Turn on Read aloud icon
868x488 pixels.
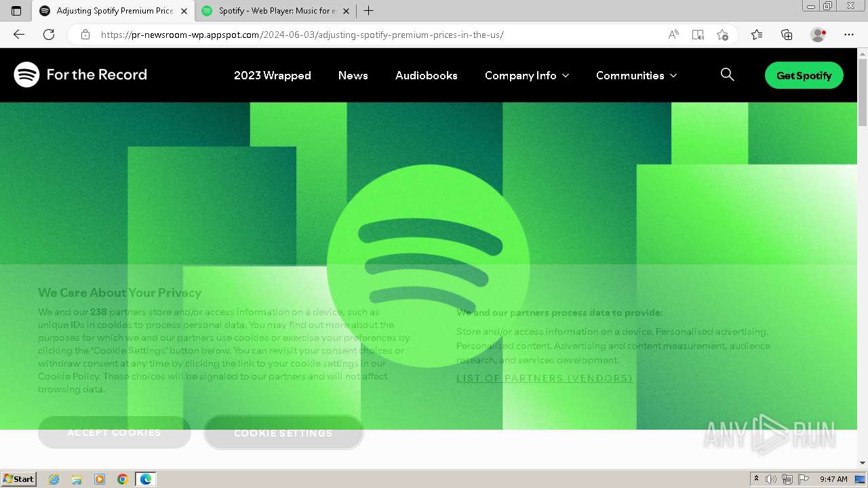pos(673,35)
